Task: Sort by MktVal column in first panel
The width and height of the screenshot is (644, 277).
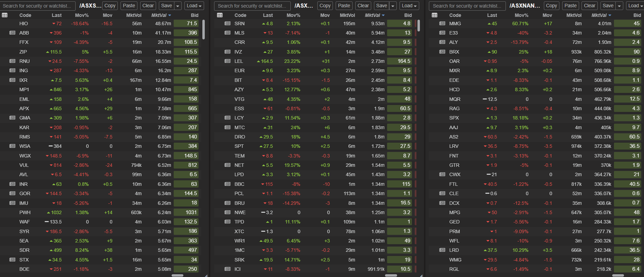Action: [x=161, y=15]
